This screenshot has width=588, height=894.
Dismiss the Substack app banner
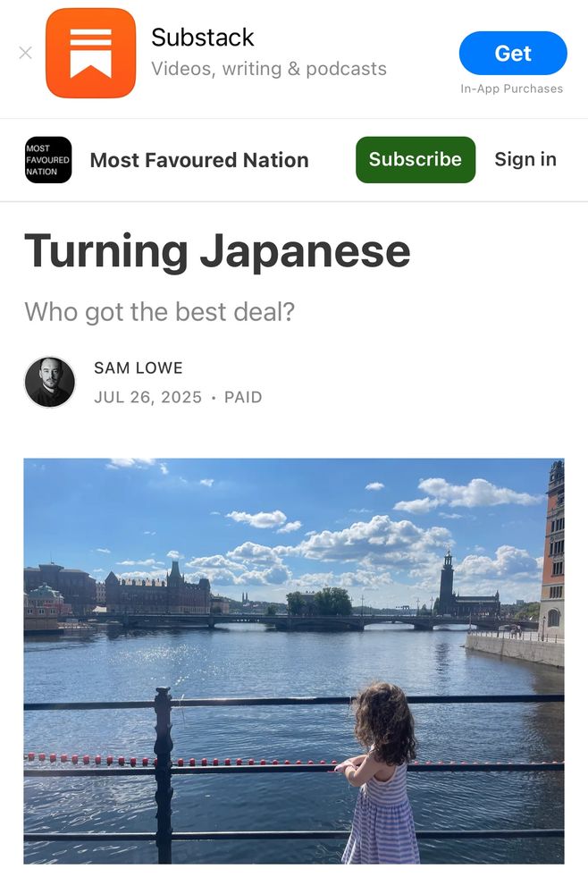(x=25, y=53)
